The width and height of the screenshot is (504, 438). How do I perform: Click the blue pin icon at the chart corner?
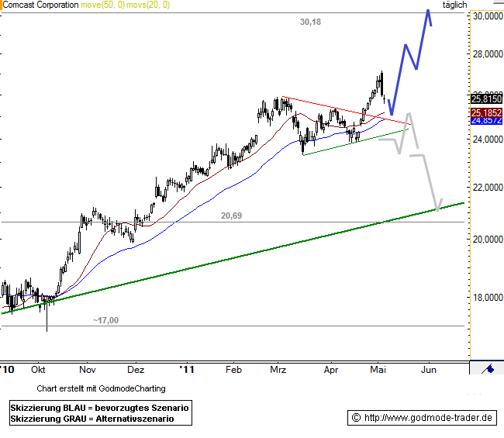click(x=488, y=369)
